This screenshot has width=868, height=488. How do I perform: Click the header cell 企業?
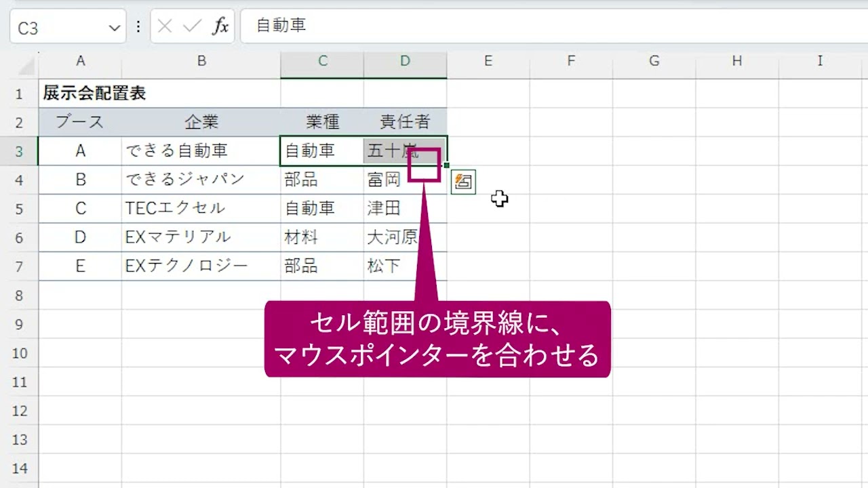[201, 122]
